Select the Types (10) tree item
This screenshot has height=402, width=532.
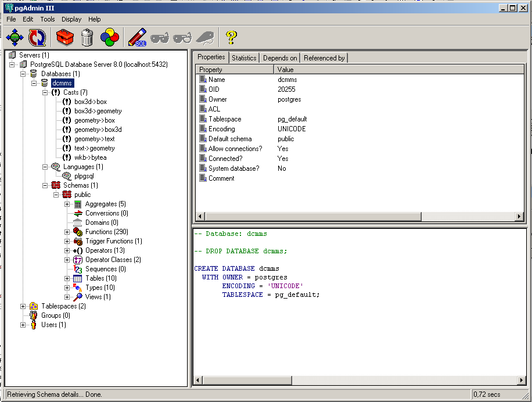click(x=100, y=288)
